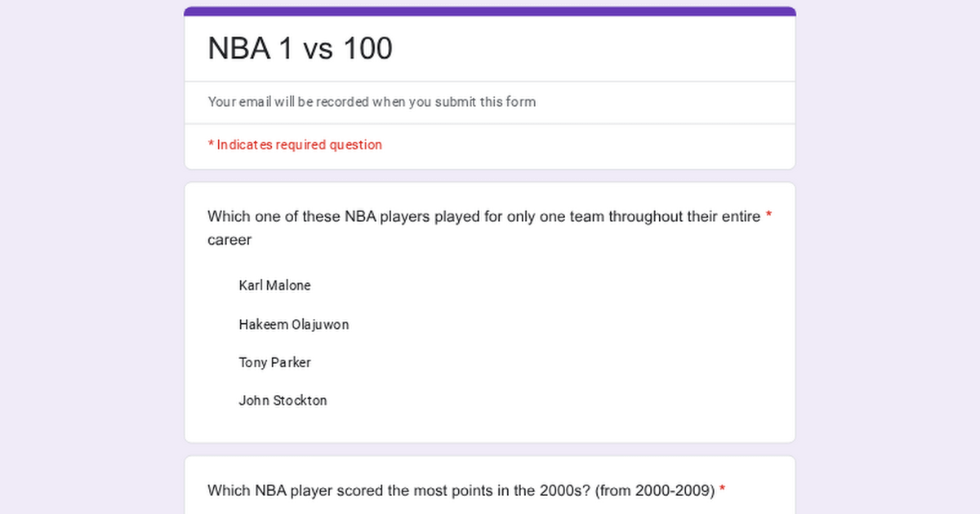Select the John Stockton answer option

(x=283, y=401)
